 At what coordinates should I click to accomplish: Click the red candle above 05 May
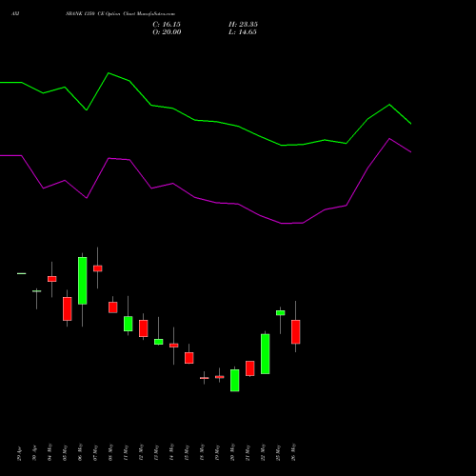click(x=68, y=308)
